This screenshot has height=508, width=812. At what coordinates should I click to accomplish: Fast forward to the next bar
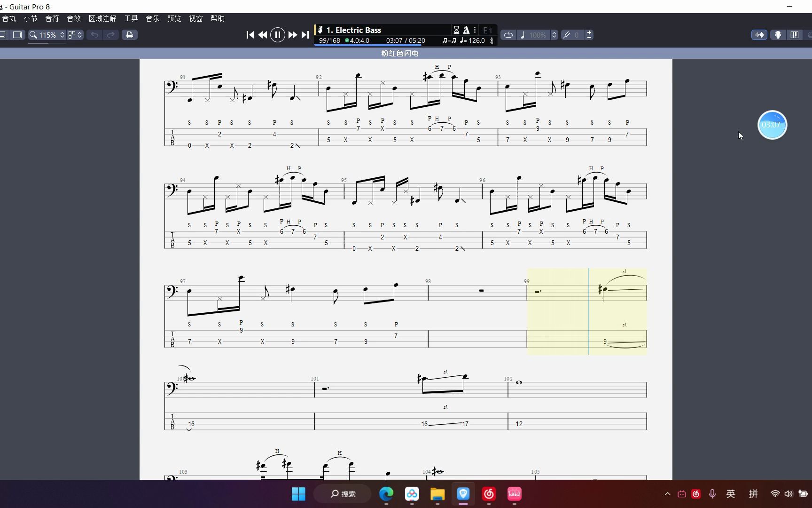click(293, 35)
